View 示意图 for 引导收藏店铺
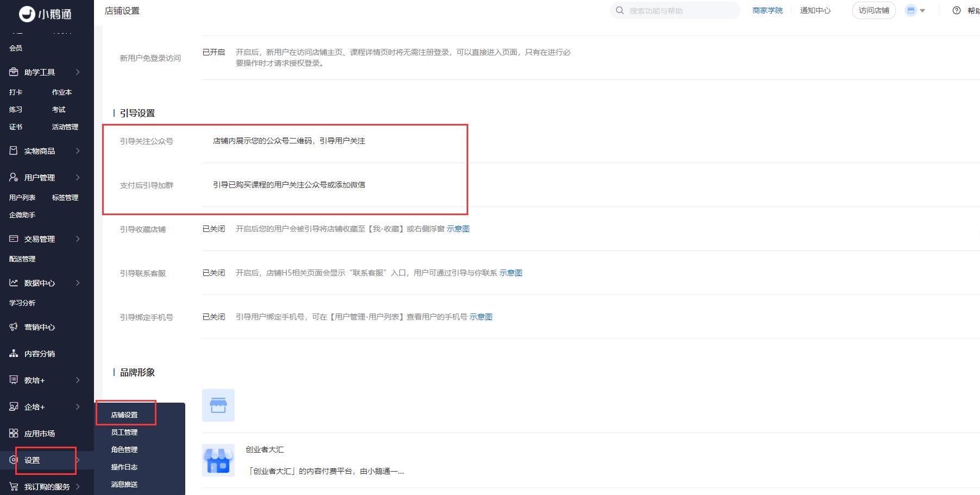Image resolution: width=980 pixels, height=495 pixels. coord(458,229)
